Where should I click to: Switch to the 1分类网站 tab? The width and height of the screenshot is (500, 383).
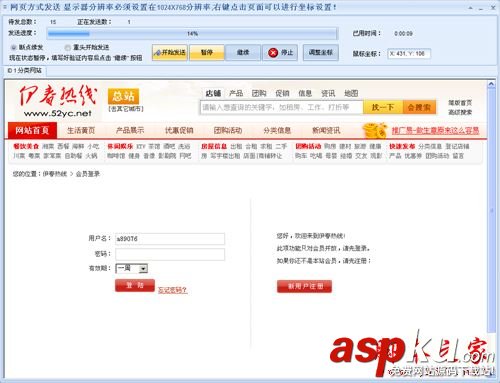pyautogui.click(x=25, y=71)
